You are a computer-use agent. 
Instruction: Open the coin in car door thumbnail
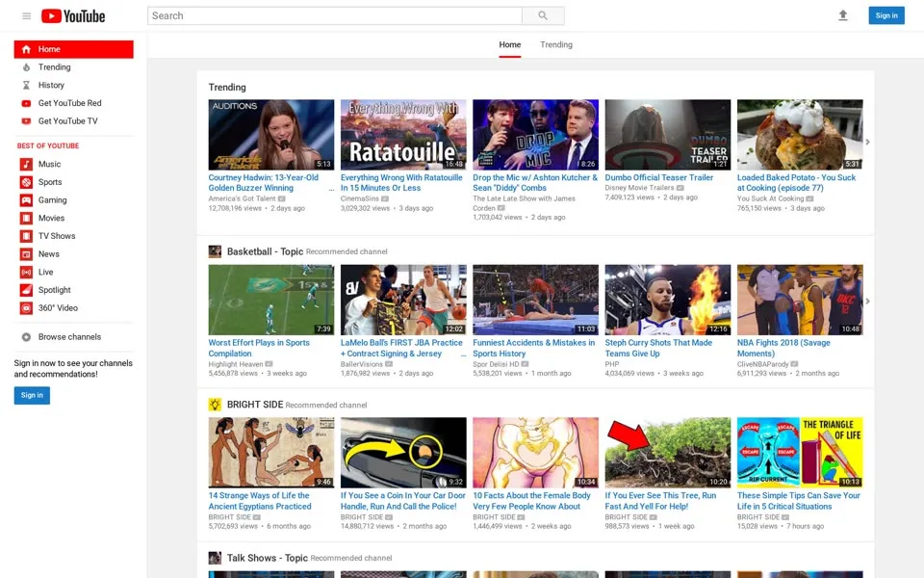(403, 453)
